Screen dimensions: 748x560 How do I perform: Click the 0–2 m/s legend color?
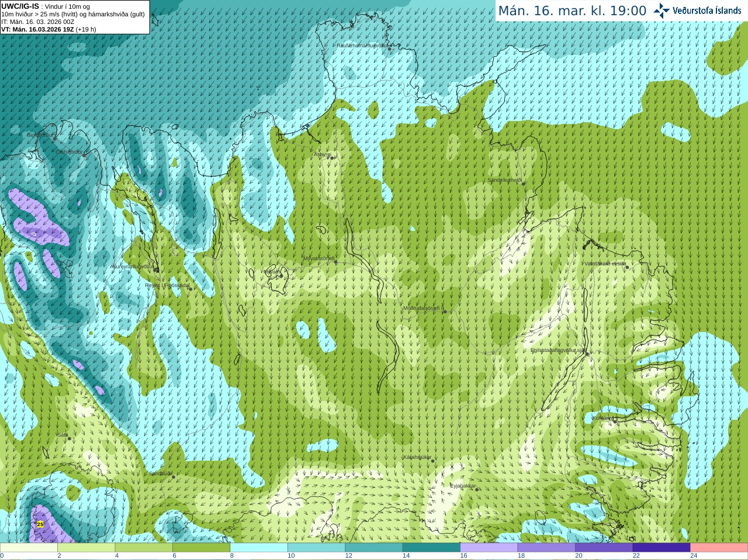click(29, 548)
